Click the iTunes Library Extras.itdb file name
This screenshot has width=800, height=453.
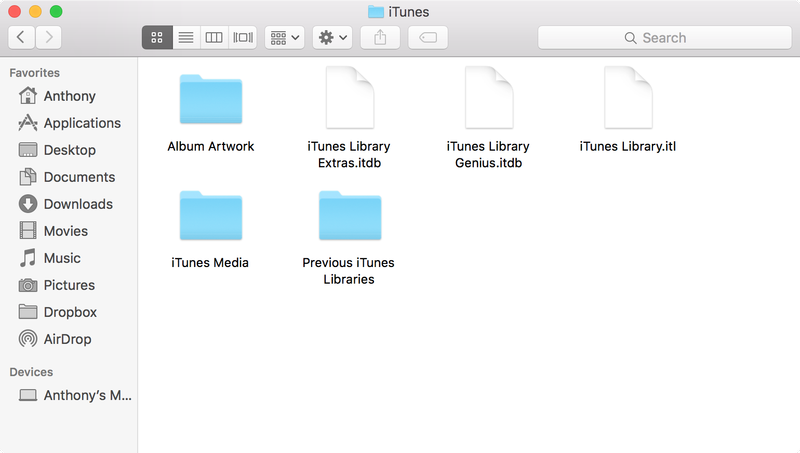coord(349,155)
